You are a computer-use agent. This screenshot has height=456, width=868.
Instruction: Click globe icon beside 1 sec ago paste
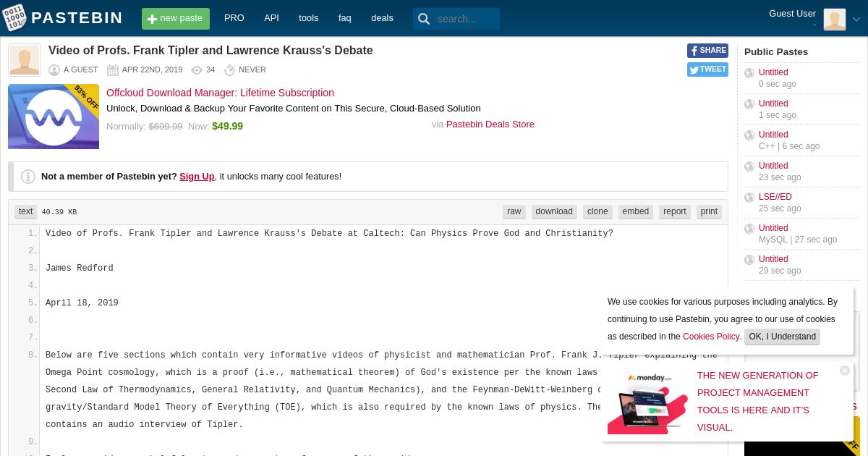(x=749, y=104)
